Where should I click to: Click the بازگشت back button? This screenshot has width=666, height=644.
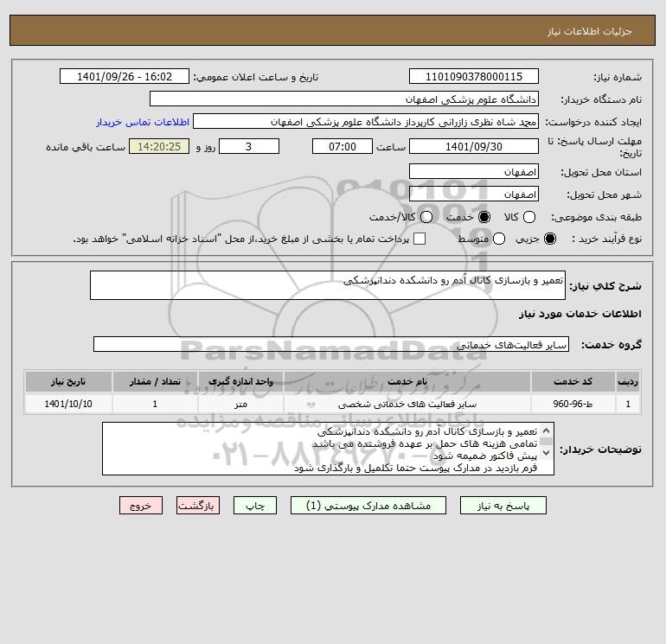[198, 506]
